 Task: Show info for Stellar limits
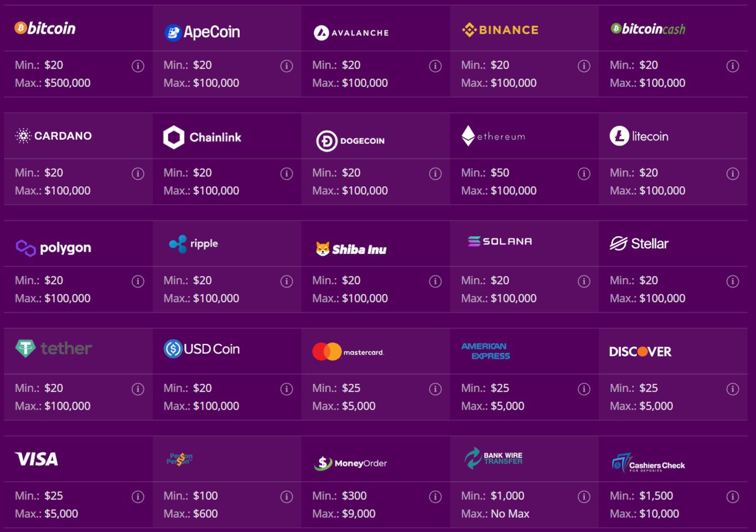pyautogui.click(x=733, y=281)
